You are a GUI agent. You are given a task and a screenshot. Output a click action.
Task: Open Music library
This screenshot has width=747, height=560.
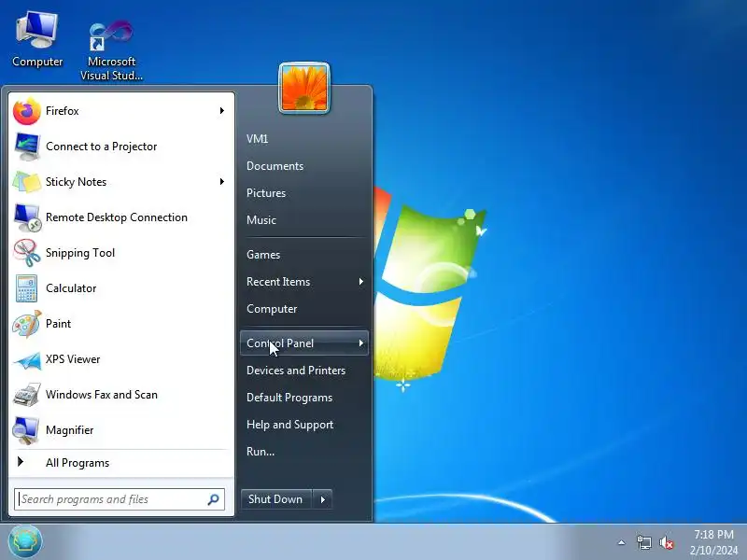[x=261, y=220]
